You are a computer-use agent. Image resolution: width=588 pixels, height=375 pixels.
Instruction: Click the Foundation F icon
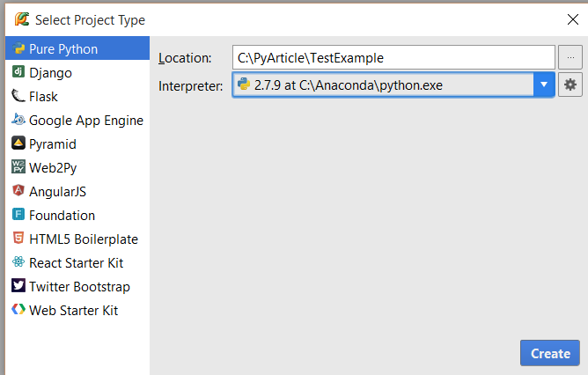pos(18,214)
